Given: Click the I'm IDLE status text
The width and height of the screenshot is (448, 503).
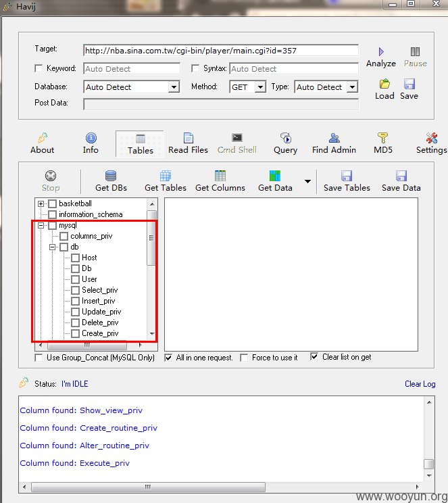Looking at the screenshot, I should pos(75,384).
